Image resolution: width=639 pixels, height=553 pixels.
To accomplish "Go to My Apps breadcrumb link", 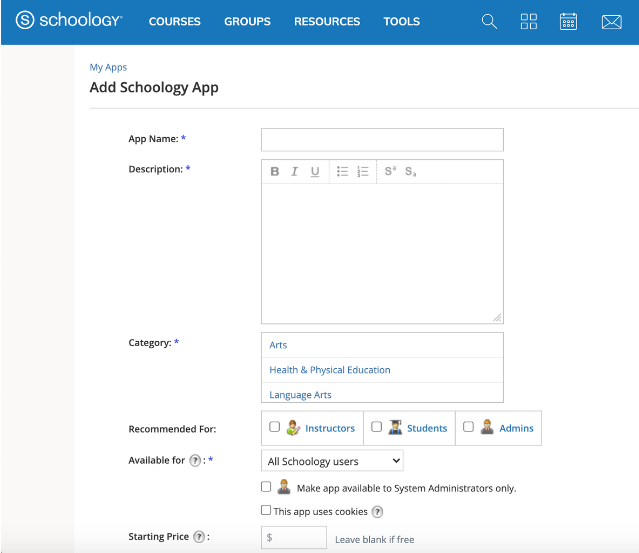I will tap(108, 67).
